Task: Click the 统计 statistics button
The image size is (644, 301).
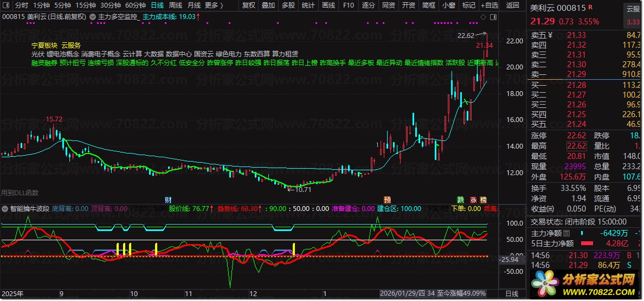Action: click(308, 5)
